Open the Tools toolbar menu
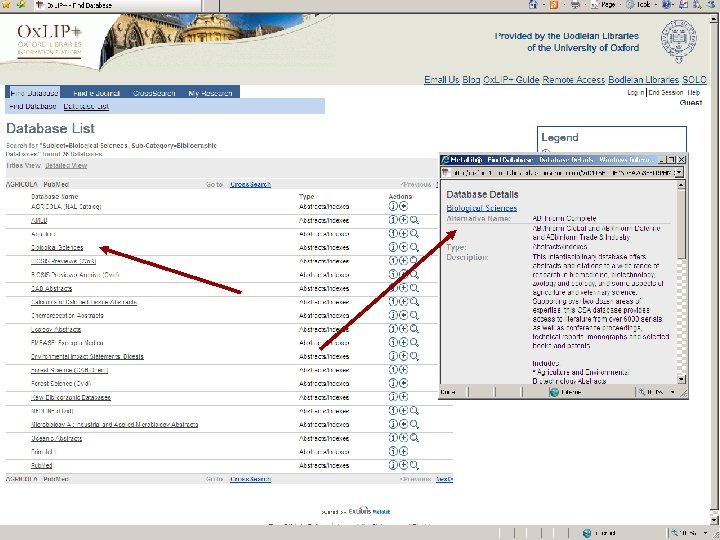 tap(641, 5)
